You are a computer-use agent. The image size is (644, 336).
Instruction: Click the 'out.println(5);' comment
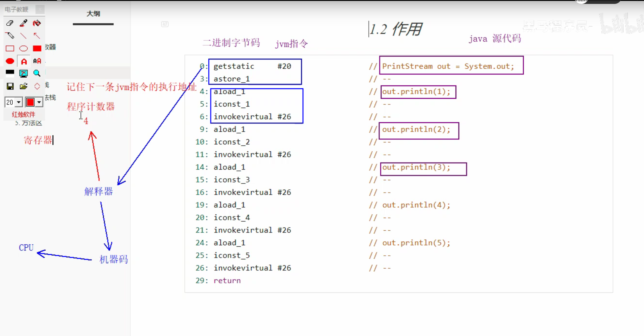point(416,243)
